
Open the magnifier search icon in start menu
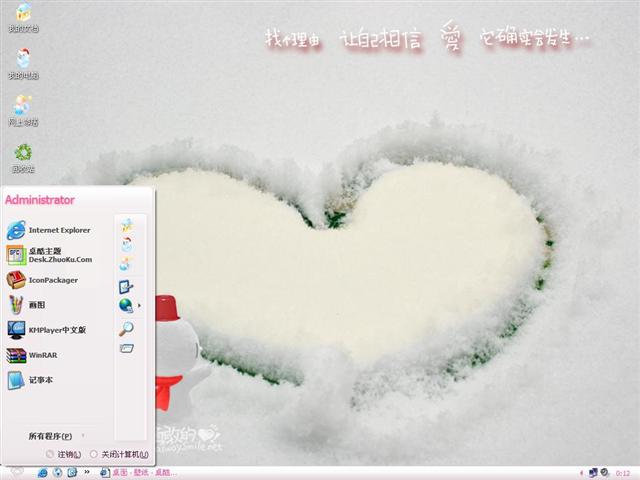(126, 328)
